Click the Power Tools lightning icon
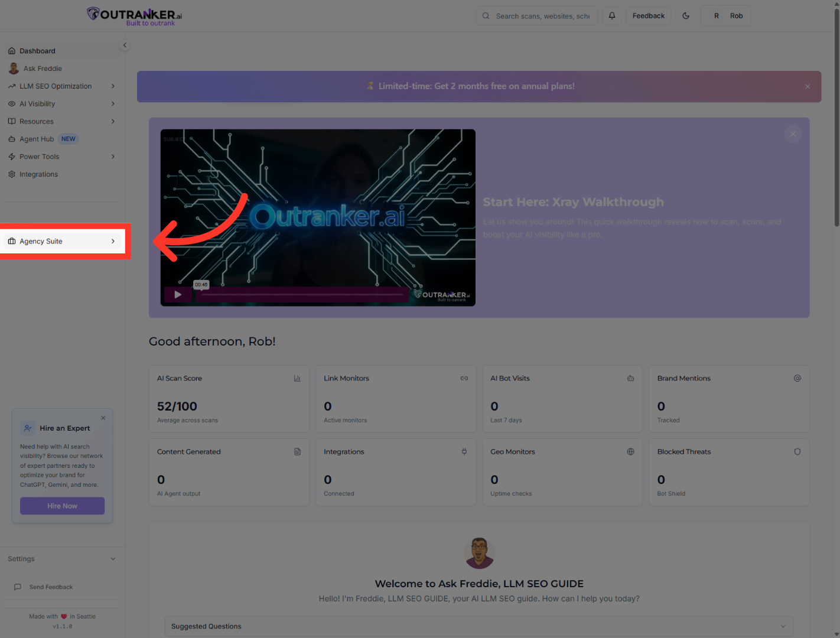 click(x=12, y=157)
